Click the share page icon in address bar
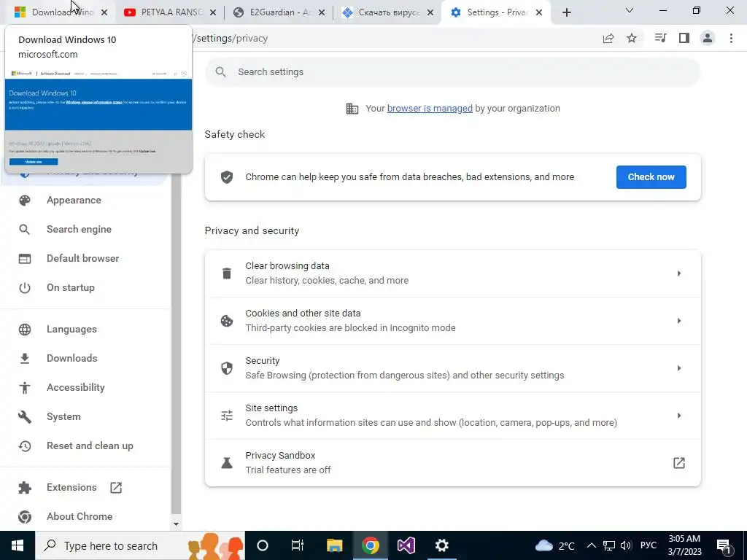 [608, 39]
